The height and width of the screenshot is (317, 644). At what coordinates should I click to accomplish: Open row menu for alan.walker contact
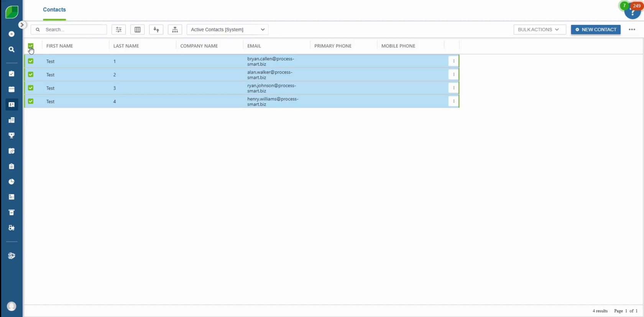tap(453, 74)
